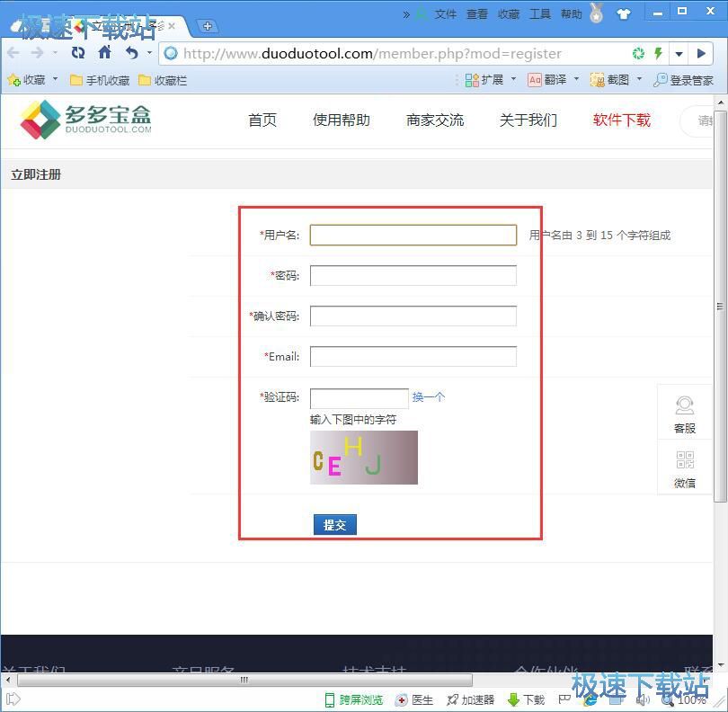Click the go arrow button in address bar
This screenshot has width=728, height=712.
click(702, 54)
